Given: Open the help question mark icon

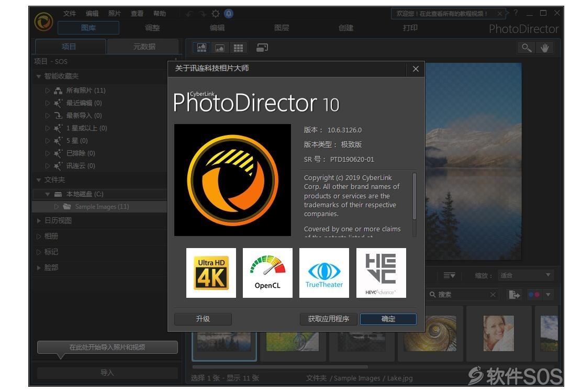Looking at the screenshot, I should pos(516,13).
